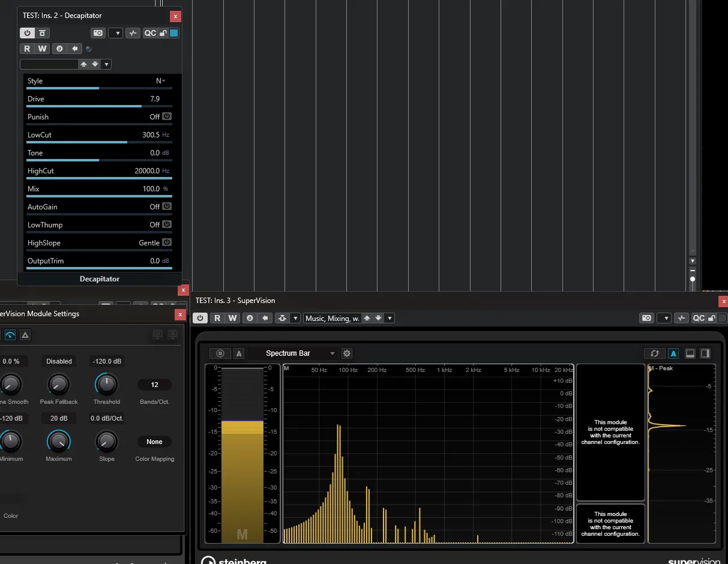This screenshot has height=564, width=728.
Task: Click SuperVision A/B compare 'a' icon
Action: (x=249, y=318)
